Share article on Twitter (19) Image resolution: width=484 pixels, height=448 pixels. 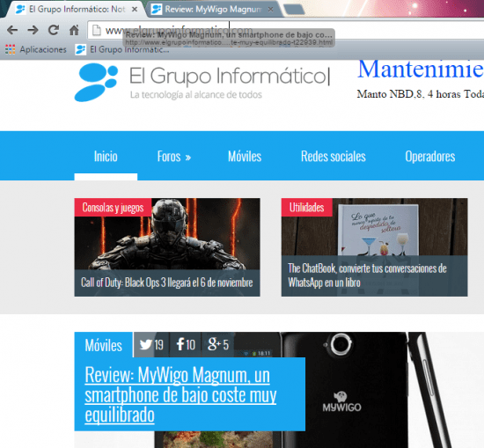[x=151, y=344]
